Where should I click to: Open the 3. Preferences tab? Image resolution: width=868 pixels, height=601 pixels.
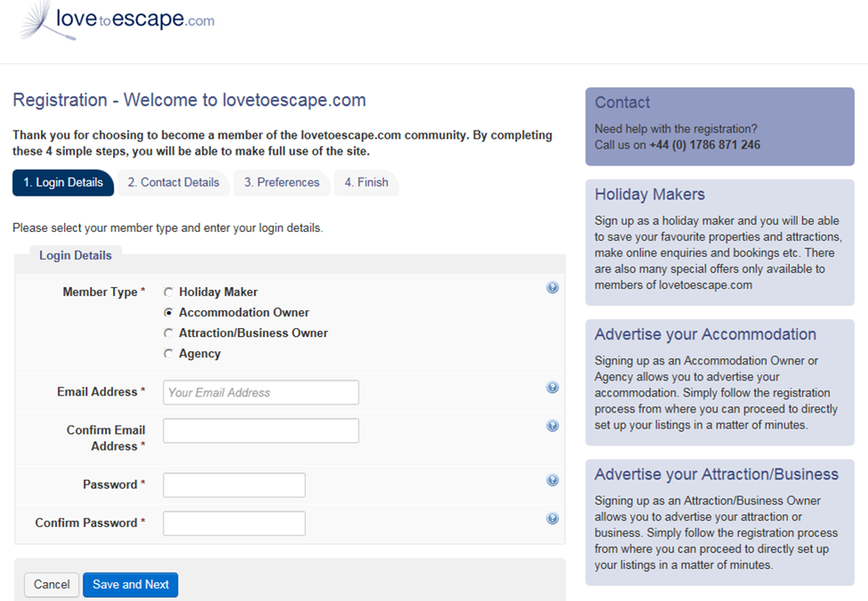click(282, 182)
